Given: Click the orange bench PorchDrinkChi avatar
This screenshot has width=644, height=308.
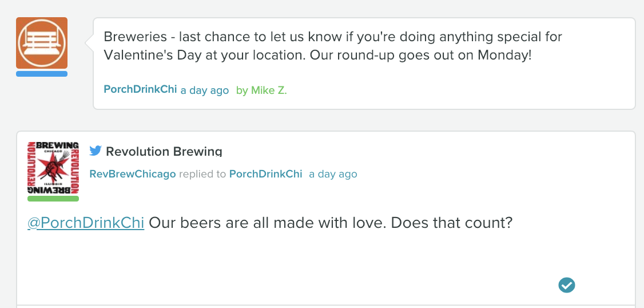Looking at the screenshot, I should (x=42, y=43).
